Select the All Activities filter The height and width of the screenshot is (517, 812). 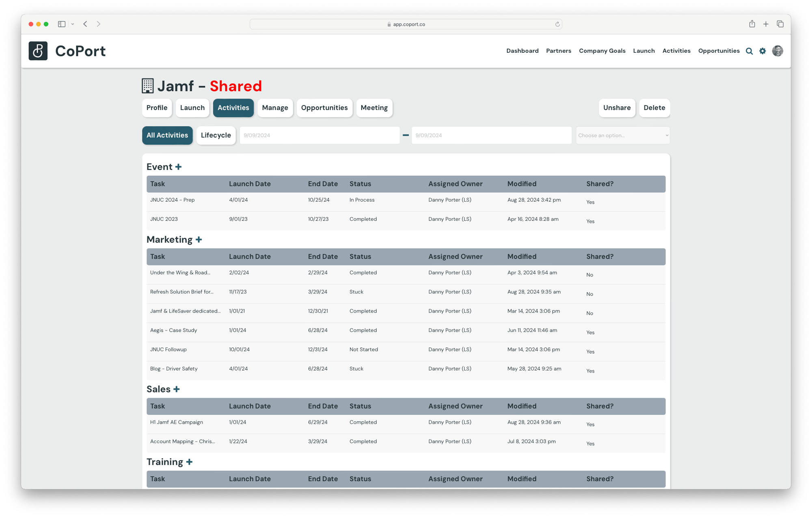pyautogui.click(x=167, y=135)
